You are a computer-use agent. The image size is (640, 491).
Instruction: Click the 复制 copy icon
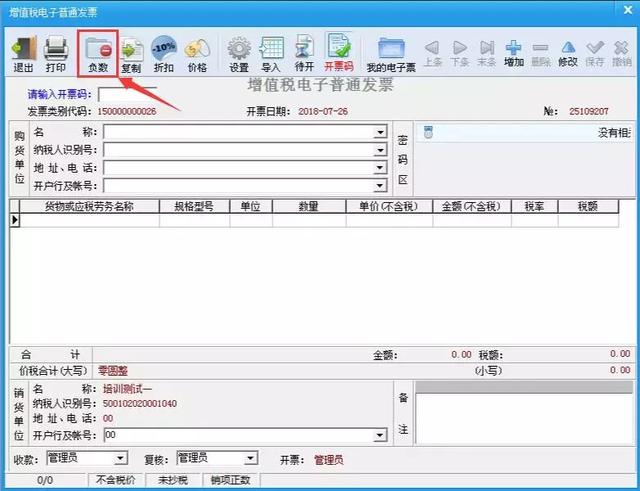click(131, 54)
